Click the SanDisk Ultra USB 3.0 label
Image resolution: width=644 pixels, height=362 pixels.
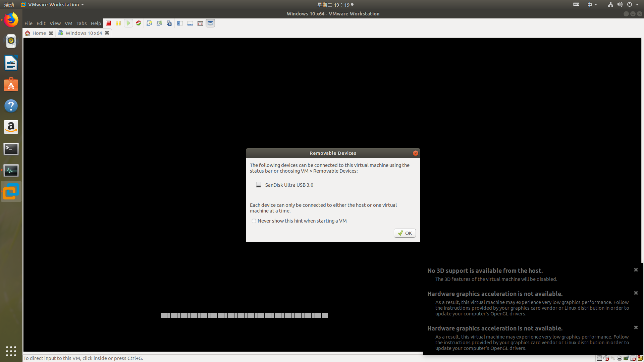pos(289,185)
